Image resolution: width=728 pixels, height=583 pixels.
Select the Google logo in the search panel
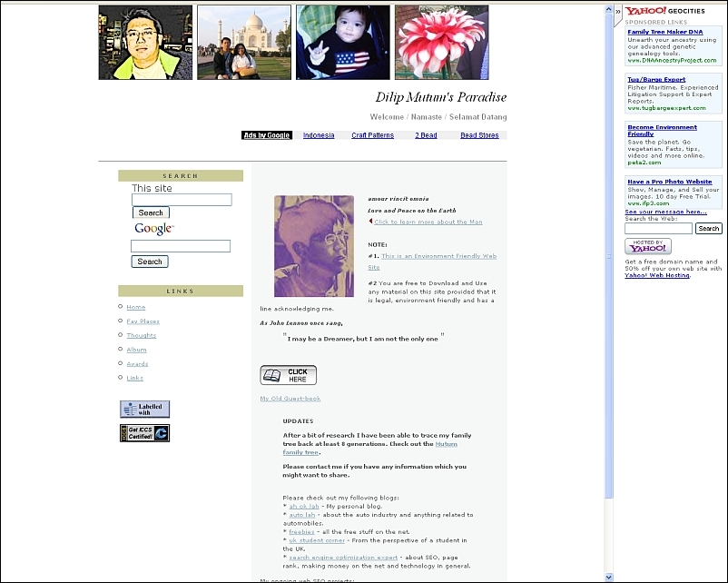pos(152,228)
